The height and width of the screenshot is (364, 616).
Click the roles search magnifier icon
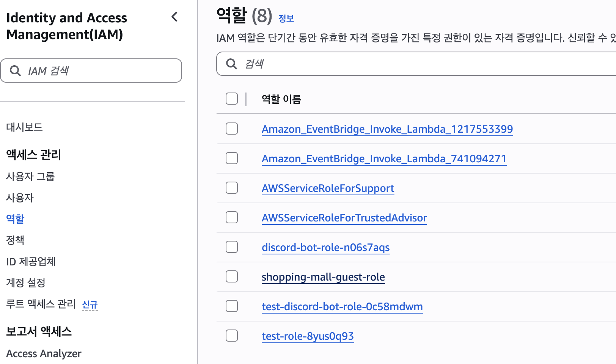(231, 64)
